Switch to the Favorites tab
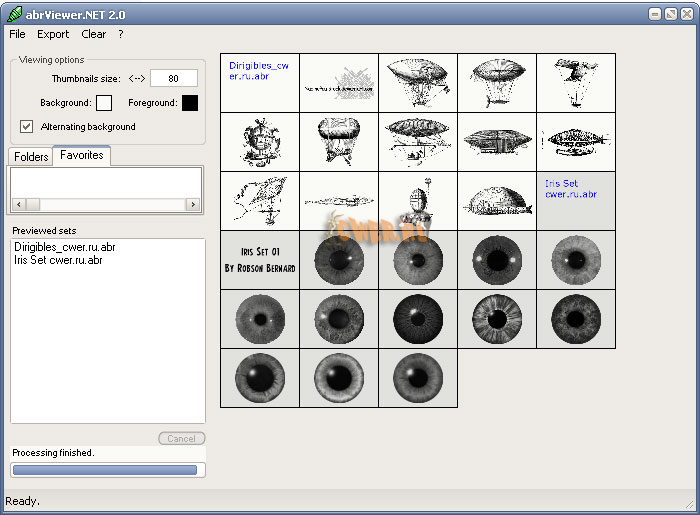Screen dimensions: 700x515 82,156
